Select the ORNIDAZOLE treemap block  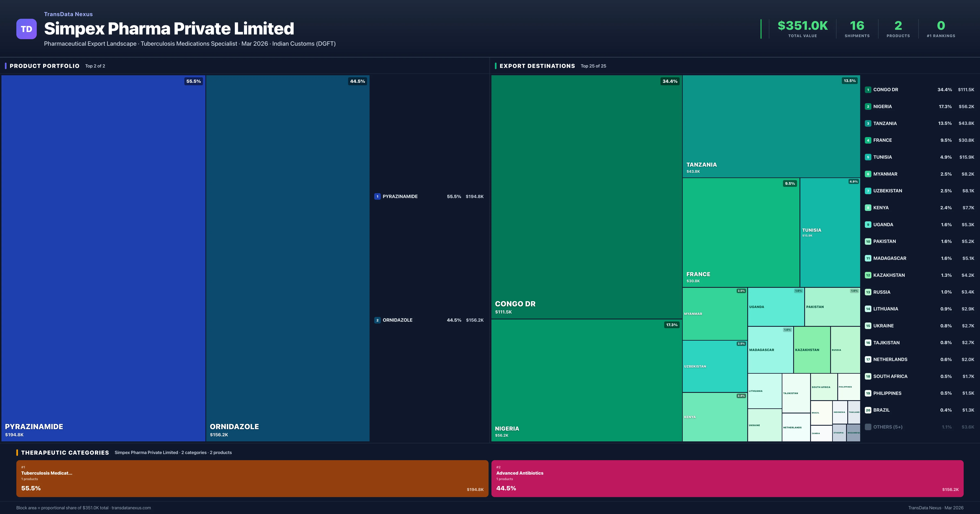(x=288, y=258)
